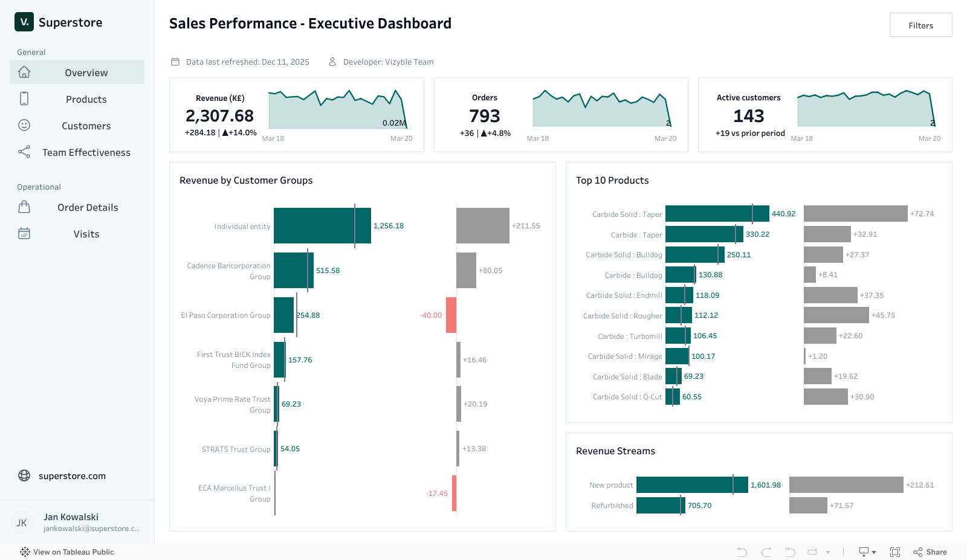Select the red El Paso Corporation change bar
The height and width of the screenshot is (560, 967).
point(451,315)
